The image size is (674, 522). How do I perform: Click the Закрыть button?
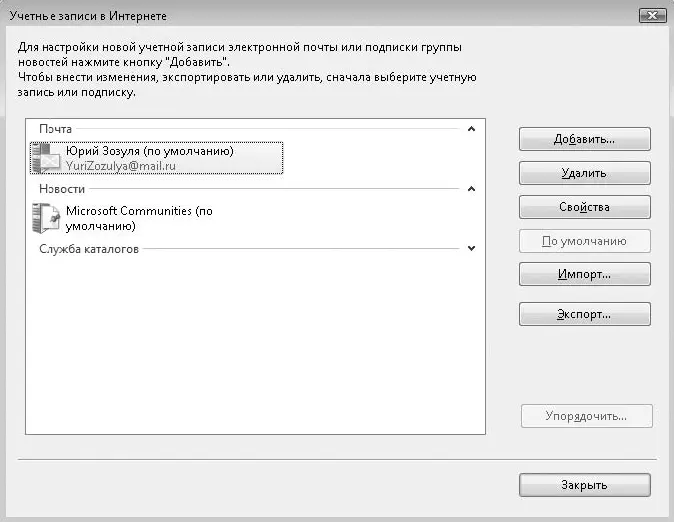point(585,485)
